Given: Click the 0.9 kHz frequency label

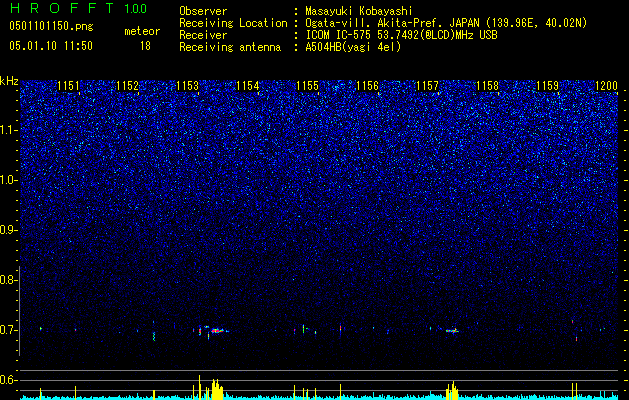Looking at the screenshot, I should click(8, 230).
